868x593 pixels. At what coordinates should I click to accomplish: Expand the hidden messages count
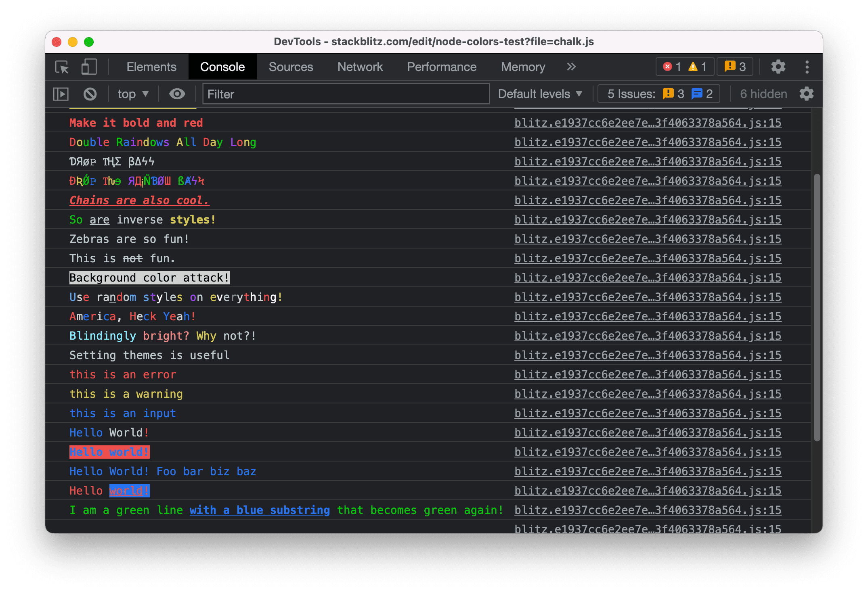pos(761,94)
